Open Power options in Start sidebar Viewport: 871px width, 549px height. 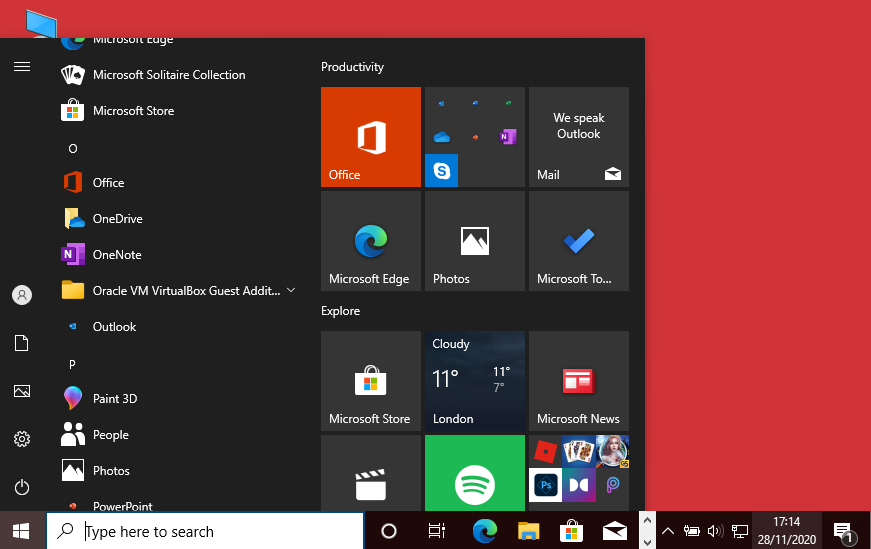[x=22, y=487]
